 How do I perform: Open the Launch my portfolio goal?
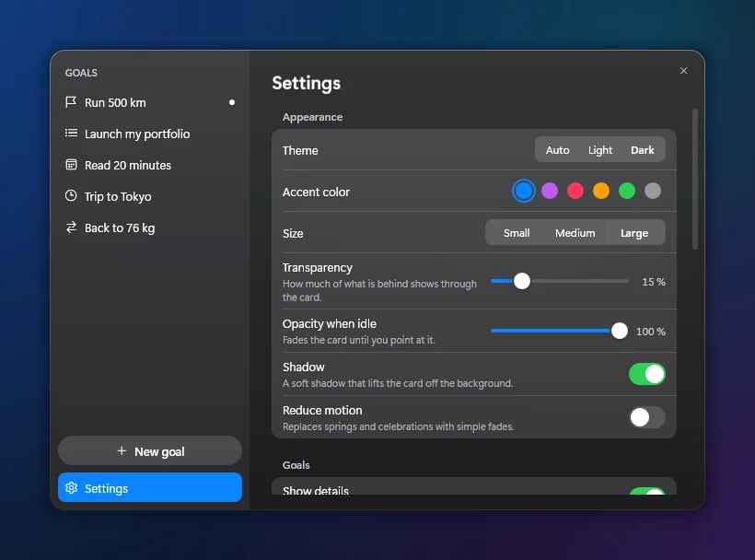click(x=150, y=134)
